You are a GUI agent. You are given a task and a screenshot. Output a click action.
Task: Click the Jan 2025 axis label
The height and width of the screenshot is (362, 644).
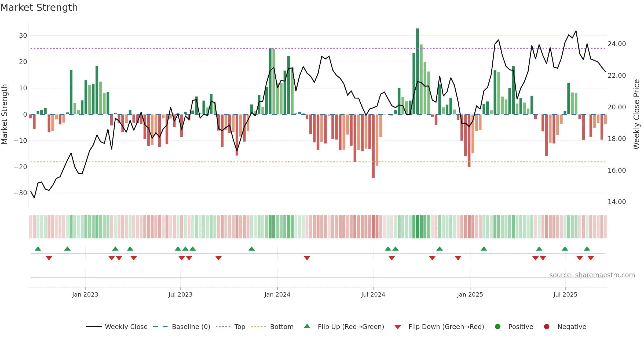point(470,294)
